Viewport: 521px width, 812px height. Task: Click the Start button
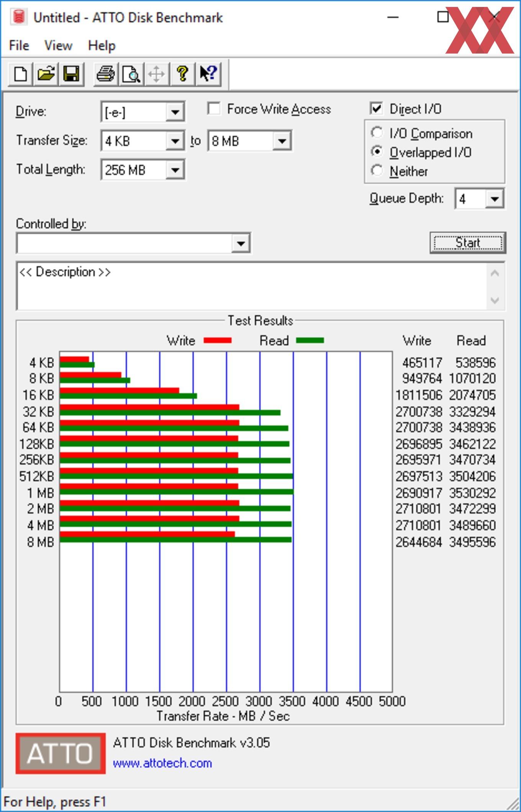point(468,243)
